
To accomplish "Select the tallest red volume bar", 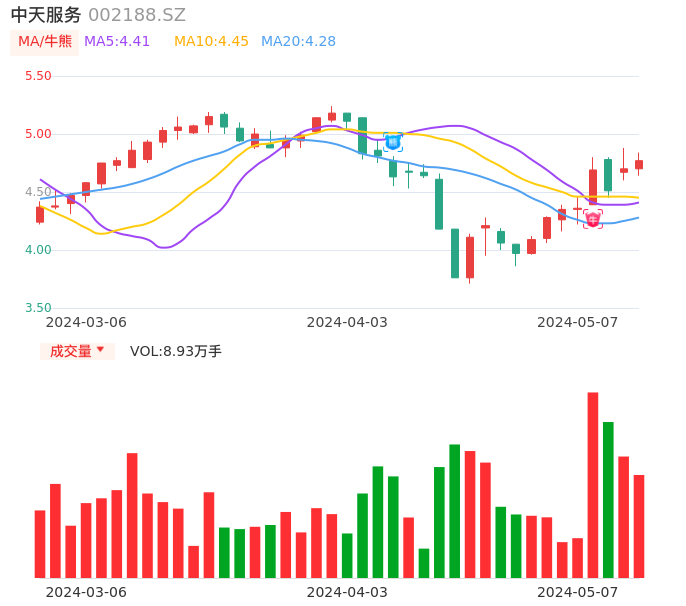I will click(x=593, y=485).
